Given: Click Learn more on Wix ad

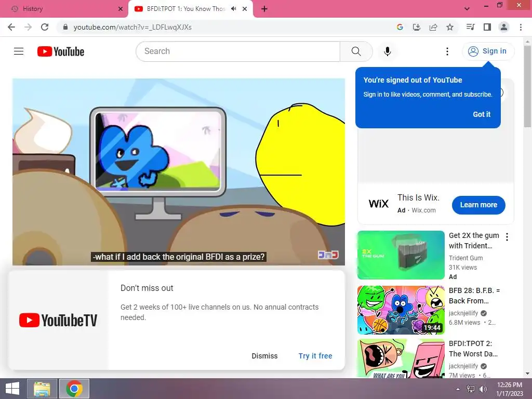Looking at the screenshot, I should coord(478,205).
